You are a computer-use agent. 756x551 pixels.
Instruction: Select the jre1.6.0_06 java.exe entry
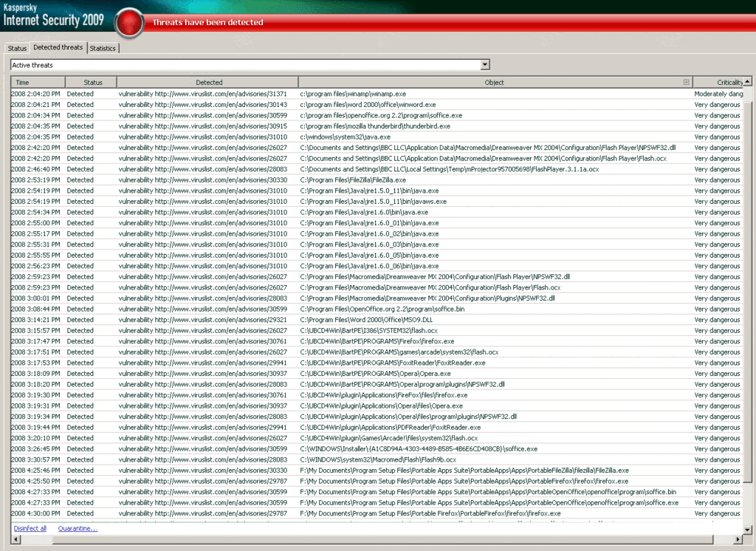point(369,267)
